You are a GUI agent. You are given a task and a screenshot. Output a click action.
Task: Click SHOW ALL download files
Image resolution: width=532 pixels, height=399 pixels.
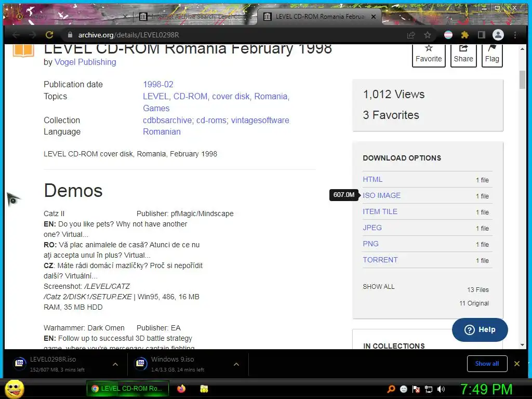coord(379,287)
